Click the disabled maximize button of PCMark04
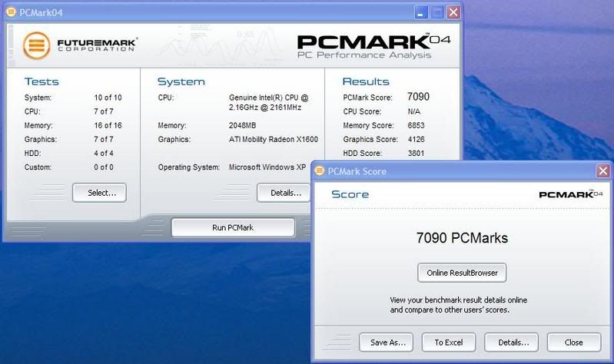614x364 pixels. coord(437,12)
